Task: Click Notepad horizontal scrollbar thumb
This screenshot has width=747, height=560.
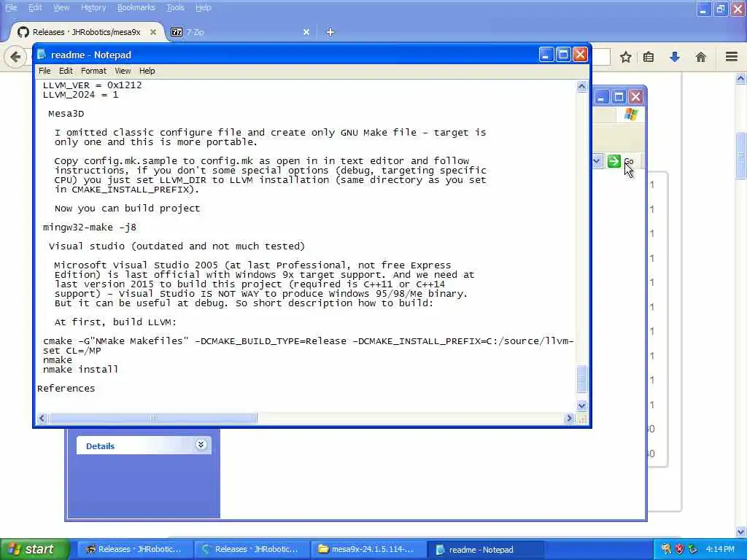Action: click(x=153, y=418)
